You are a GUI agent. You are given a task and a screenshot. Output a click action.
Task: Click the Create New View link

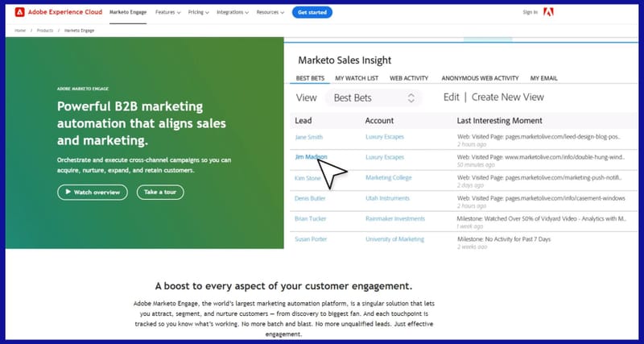(x=507, y=97)
